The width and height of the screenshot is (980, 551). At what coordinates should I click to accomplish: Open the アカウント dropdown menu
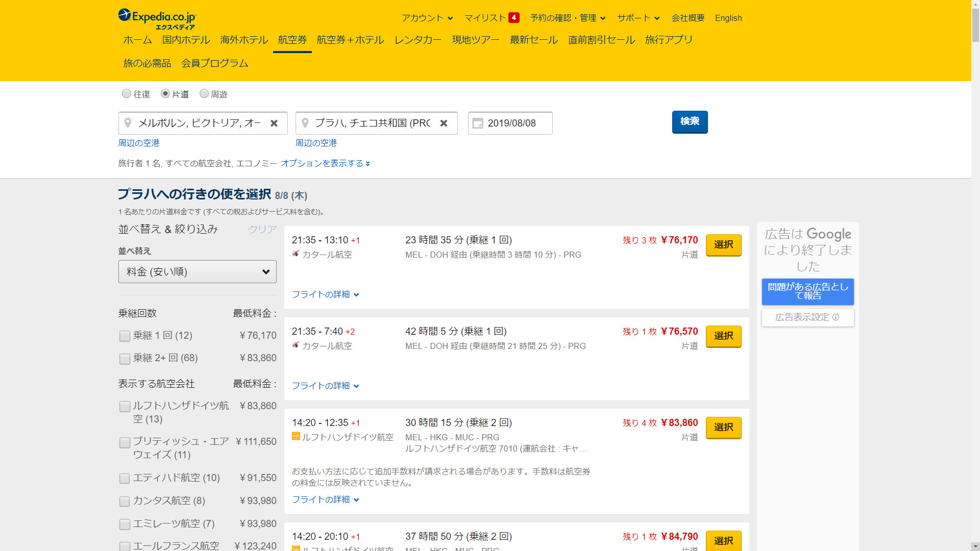[x=427, y=18]
